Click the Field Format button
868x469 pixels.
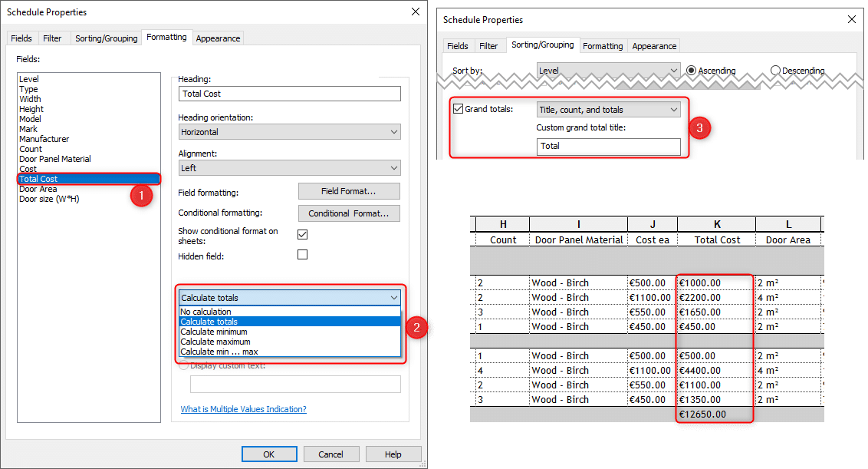click(x=349, y=190)
